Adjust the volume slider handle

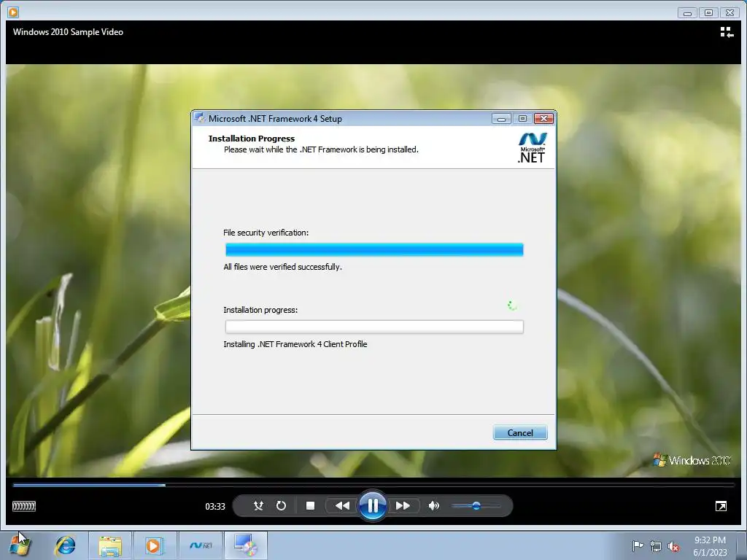click(476, 506)
